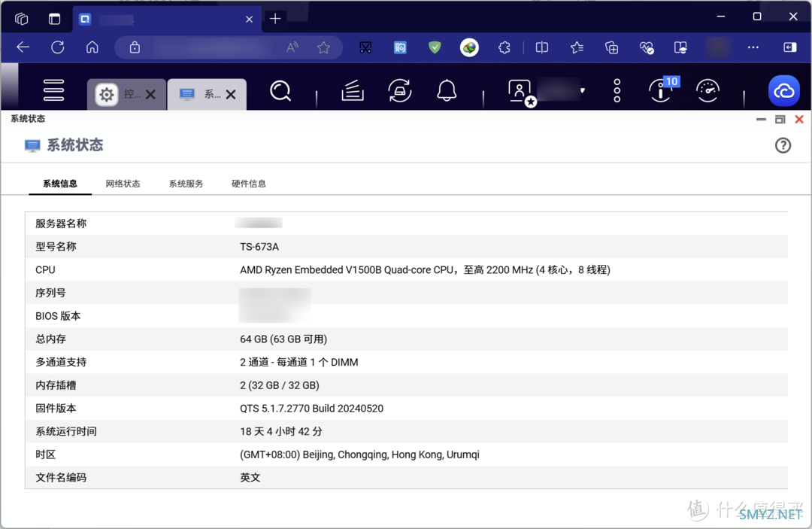Click the read aloud icon
The image size is (812, 529).
click(292, 47)
